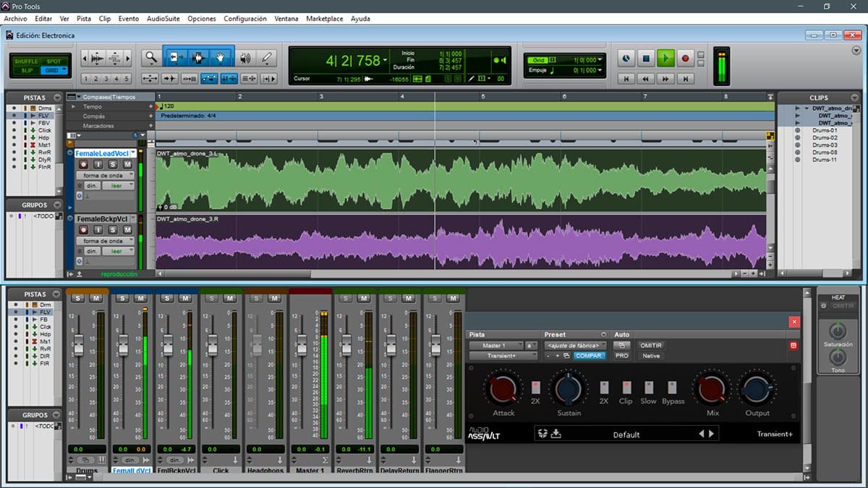Expand the Tempo ruler
This screenshot has width=868, height=488.
point(72,107)
